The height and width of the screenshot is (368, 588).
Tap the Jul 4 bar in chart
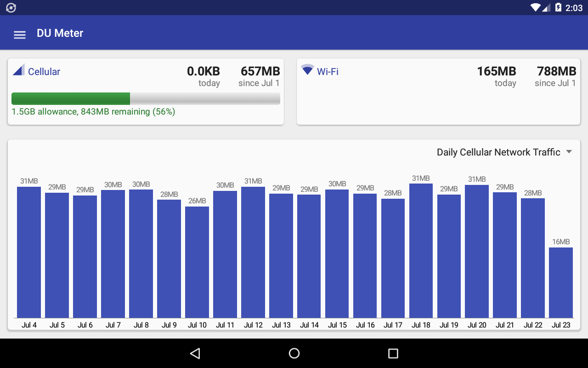coord(29,252)
